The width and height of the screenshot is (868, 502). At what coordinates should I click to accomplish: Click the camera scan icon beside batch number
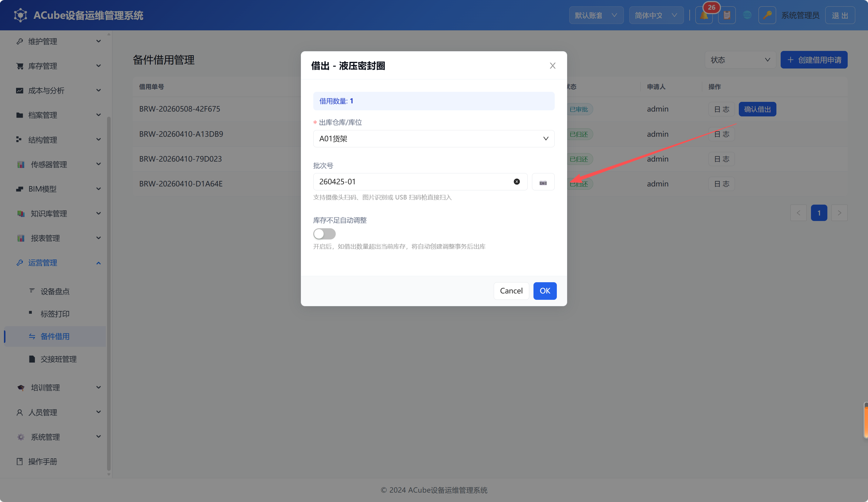[x=543, y=182]
